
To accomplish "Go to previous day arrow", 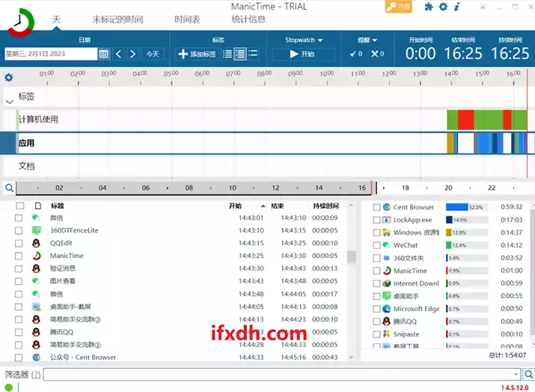I will click(x=118, y=54).
